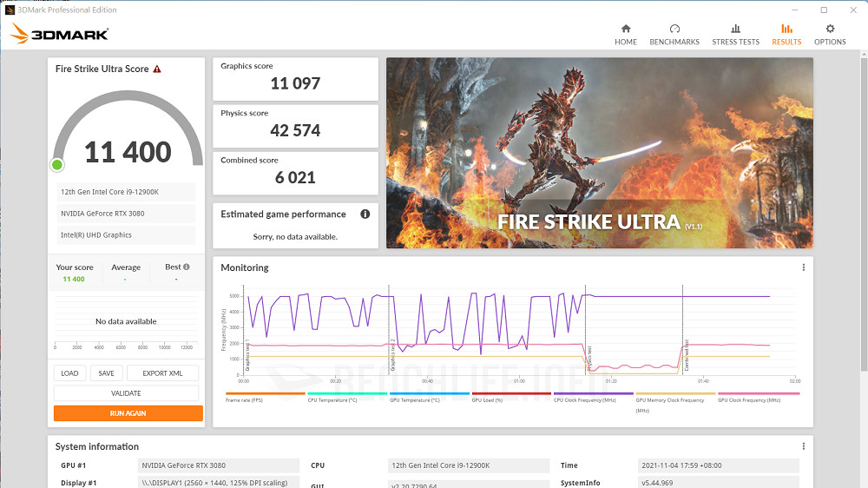Toggle CPU Clock Frequency legend
The height and width of the screenshot is (488, 868).
pos(593,397)
